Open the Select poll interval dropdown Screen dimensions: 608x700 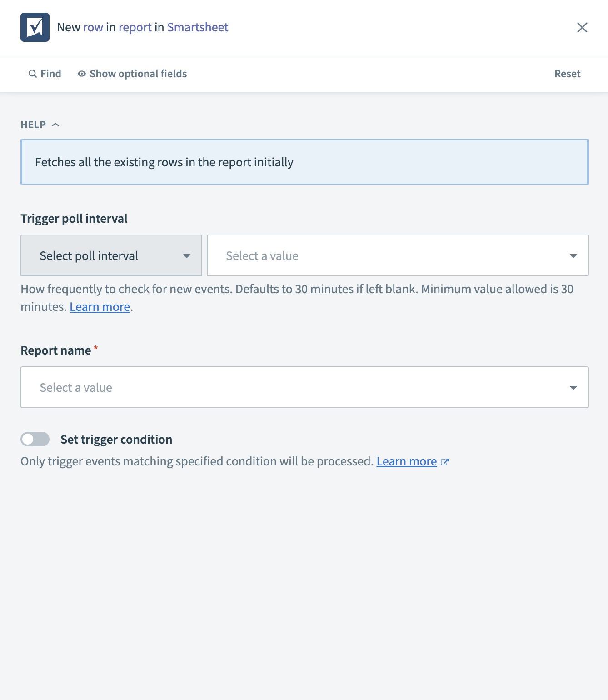coord(111,255)
